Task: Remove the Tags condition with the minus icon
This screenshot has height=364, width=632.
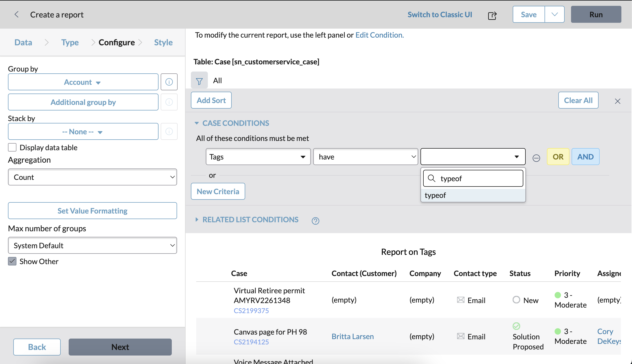Action: coord(536,158)
